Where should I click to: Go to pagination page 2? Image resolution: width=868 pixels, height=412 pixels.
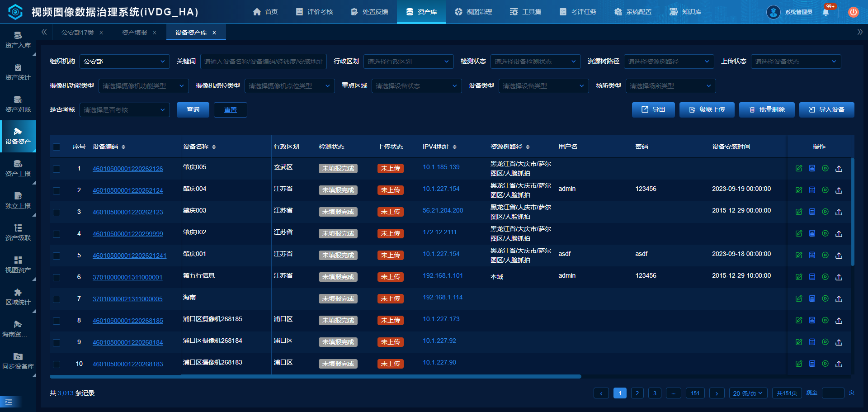[x=637, y=393]
